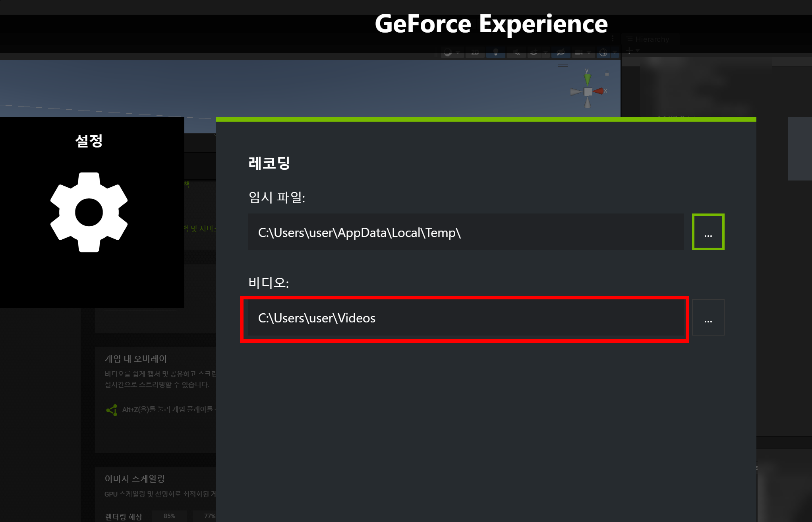Expand the gizmos dropdown arrow
Image resolution: width=812 pixels, height=522 pixels.
click(614, 52)
